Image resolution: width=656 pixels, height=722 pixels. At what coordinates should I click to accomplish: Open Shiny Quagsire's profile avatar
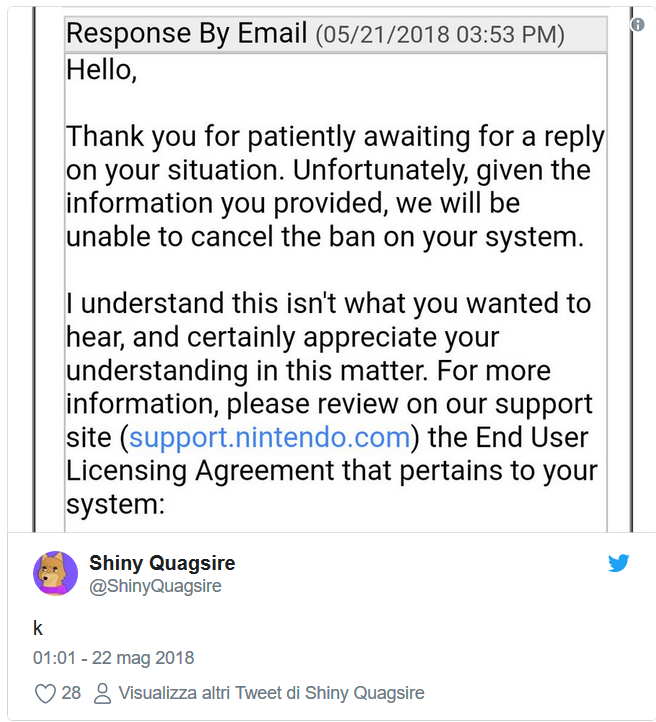(55, 574)
